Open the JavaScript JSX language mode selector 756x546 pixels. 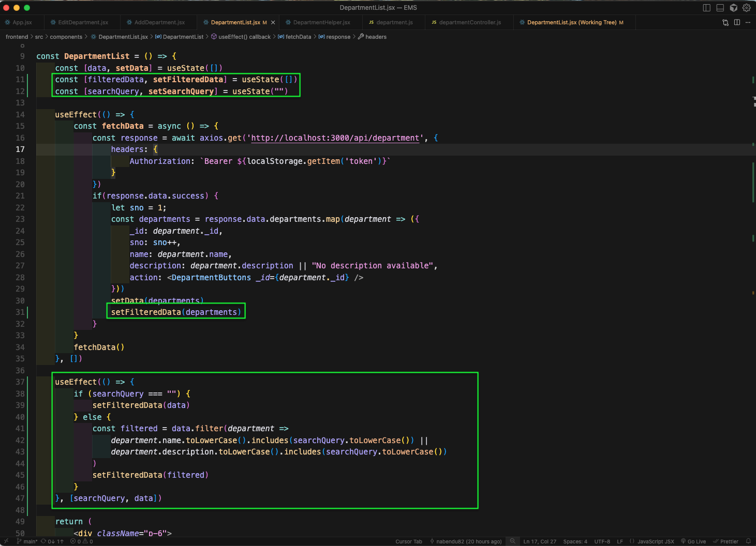tap(655, 541)
